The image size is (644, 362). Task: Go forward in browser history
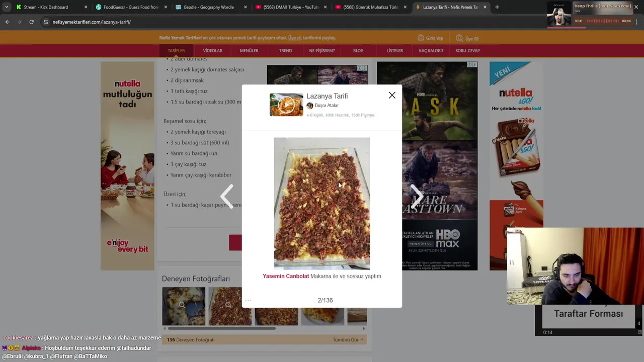coord(19,22)
